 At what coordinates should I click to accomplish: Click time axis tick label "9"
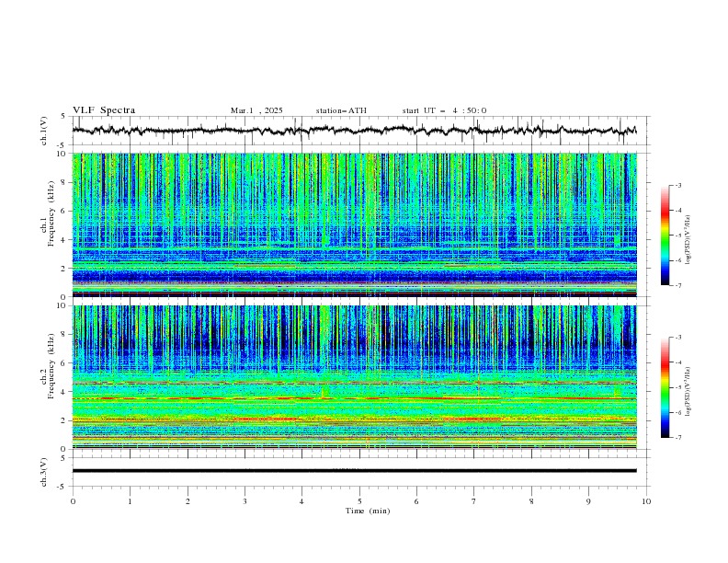click(588, 501)
